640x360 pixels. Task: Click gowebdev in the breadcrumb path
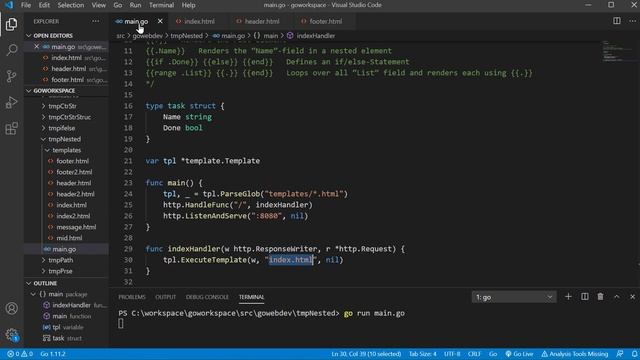pos(148,36)
